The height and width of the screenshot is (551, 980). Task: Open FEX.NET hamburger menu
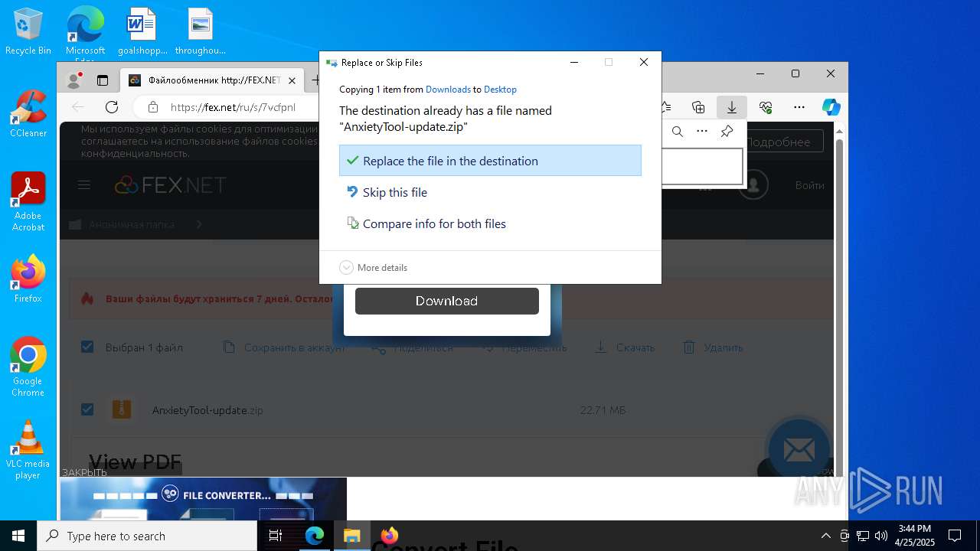tap(84, 185)
